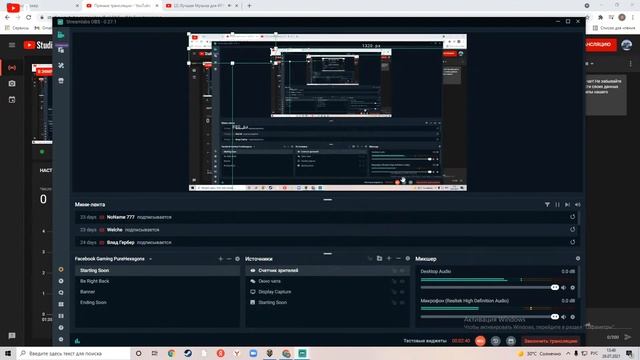The image size is (640, 360).
Task: Start recording with the REC button
Action: 480,341
